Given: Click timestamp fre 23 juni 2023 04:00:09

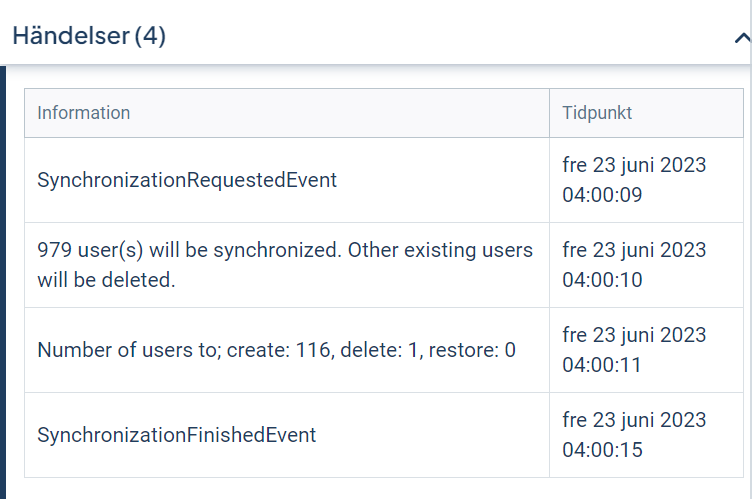Looking at the screenshot, I should click(x=634, y=180).
